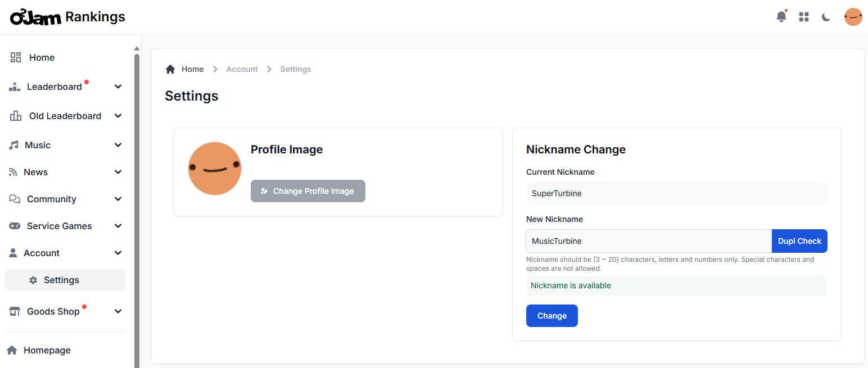Toggle dark mode moon icon
Screen dimensions: 868x368
826,17
